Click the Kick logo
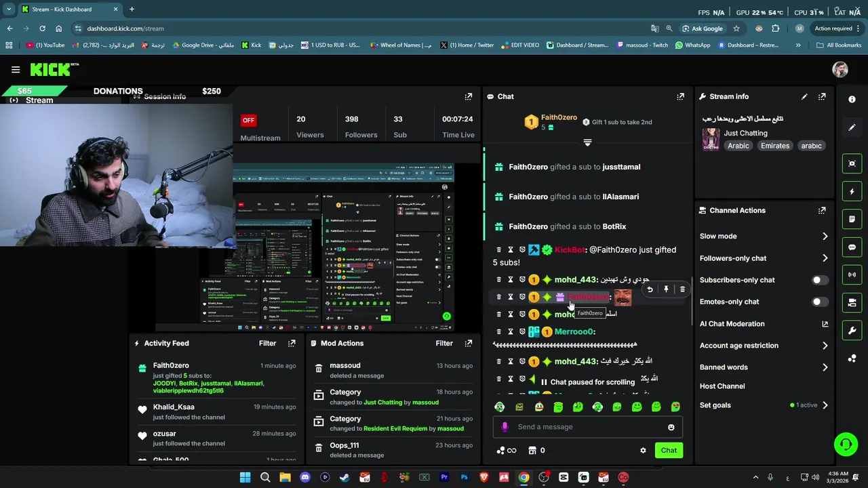Viewport: 868px width, 488px height. click(x=54, y=69)
